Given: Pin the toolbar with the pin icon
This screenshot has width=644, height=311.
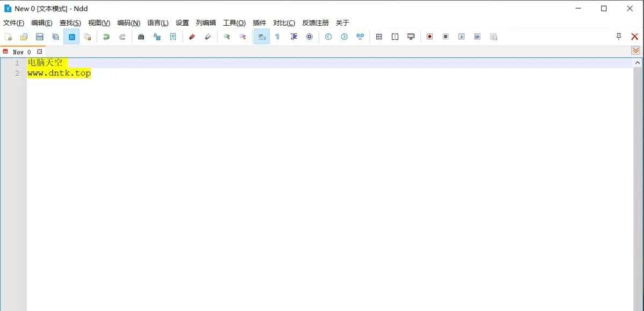Looking at the screenshot, I should pos(618,37).
